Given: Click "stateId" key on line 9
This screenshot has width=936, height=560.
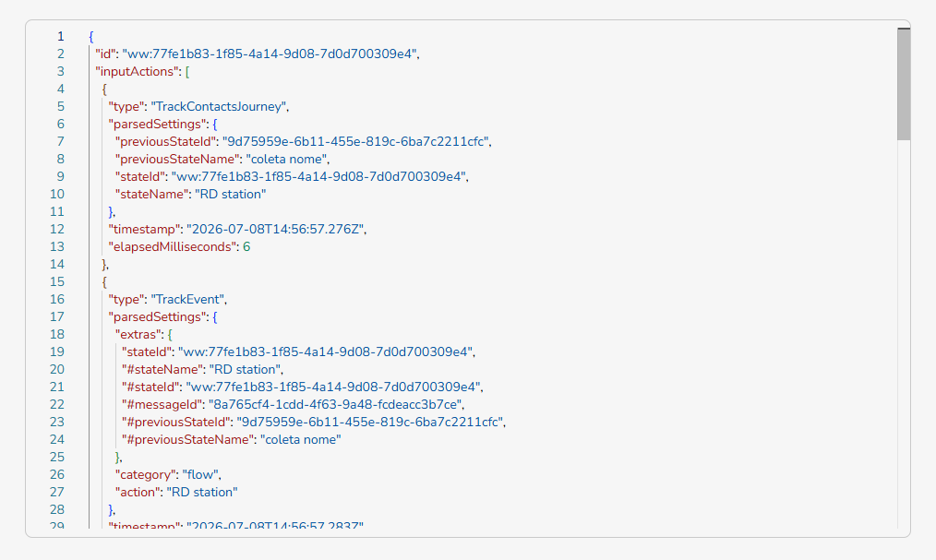Looking at the screenshot, I should 139,176.
